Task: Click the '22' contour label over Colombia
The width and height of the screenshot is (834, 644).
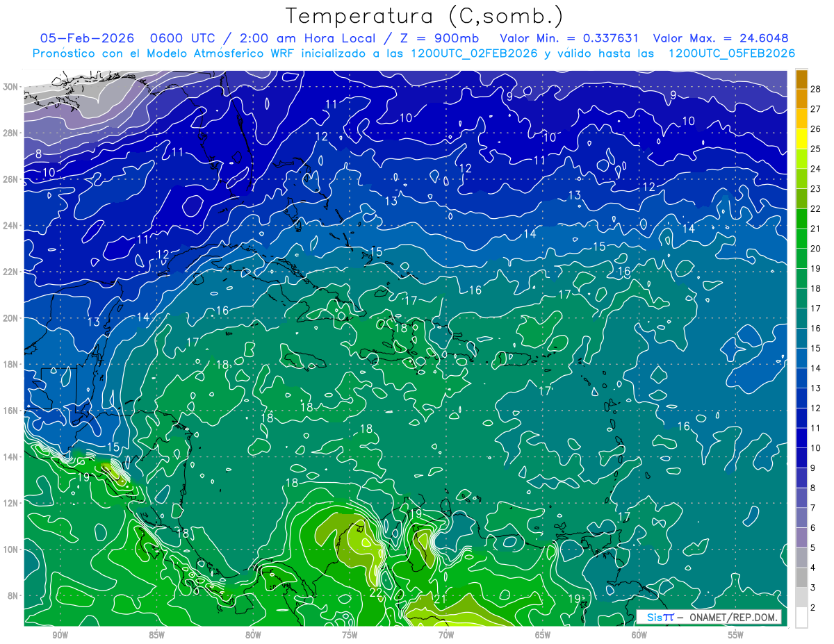Action: [375, 593]
